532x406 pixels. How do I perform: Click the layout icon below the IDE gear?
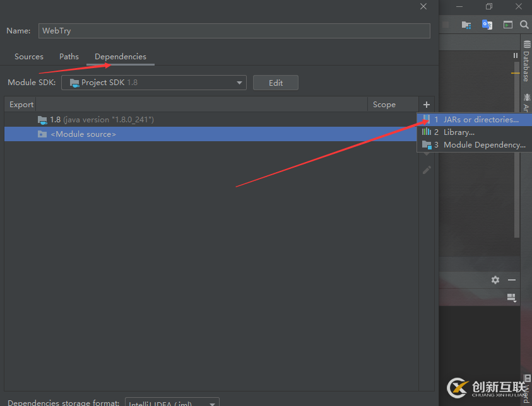pos(512,298)
